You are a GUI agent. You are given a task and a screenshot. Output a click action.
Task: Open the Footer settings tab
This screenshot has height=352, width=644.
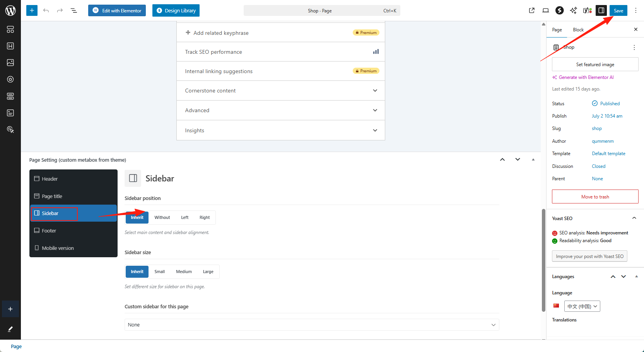[49, 231]
